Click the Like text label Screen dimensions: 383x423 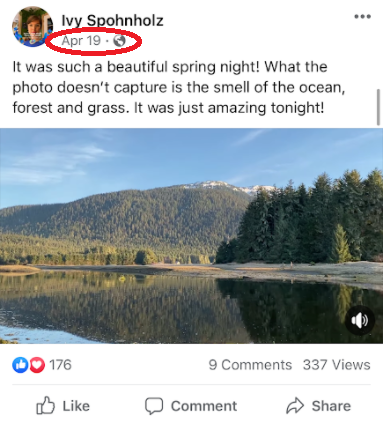[x=76, y=406]
